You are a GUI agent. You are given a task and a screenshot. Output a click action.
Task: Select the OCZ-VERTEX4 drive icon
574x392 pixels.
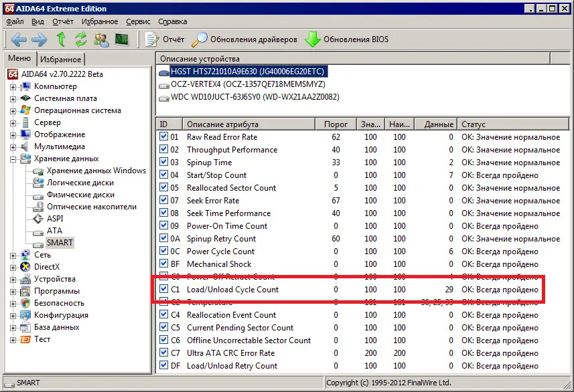pos(163,86)
